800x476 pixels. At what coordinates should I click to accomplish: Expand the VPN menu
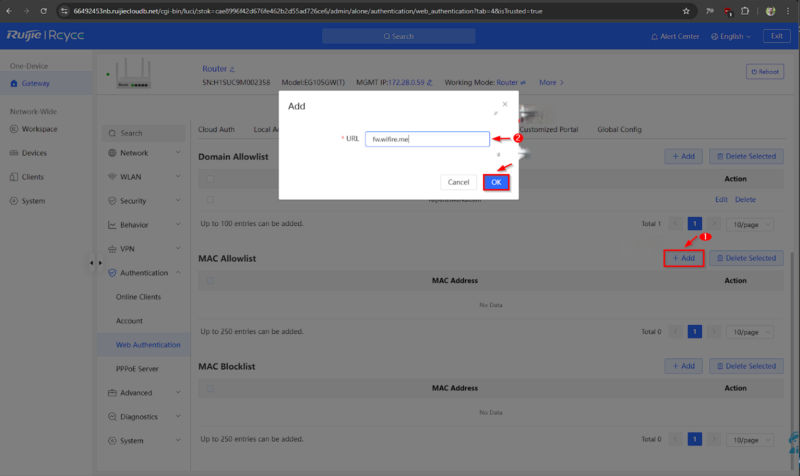click(144, 249)
